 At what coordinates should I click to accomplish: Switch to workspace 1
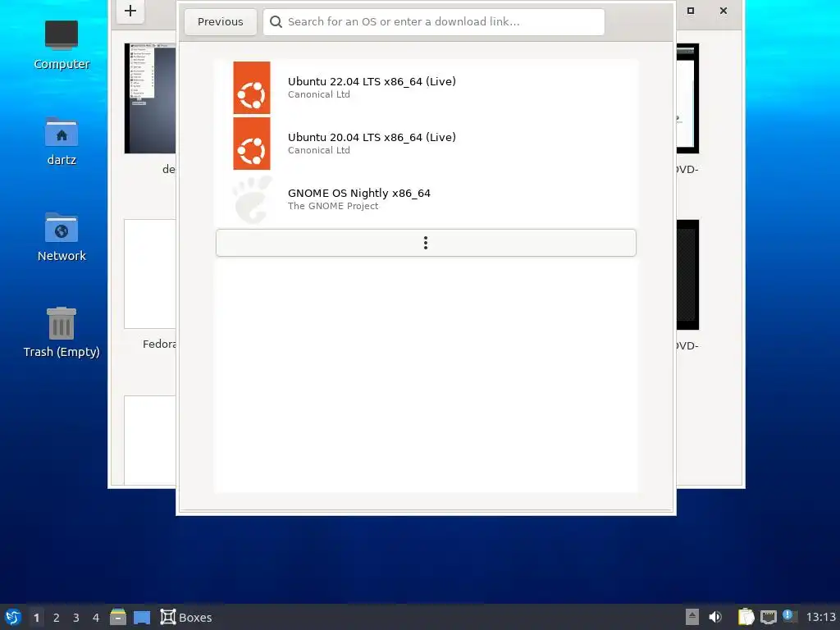pos(36,618)
